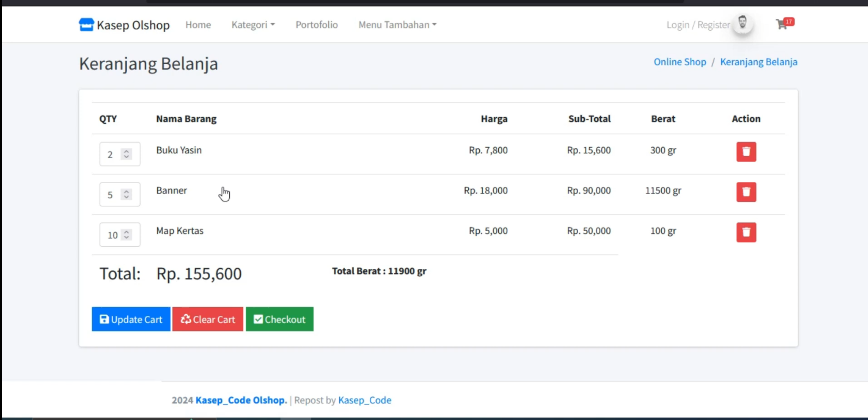Click the Rp. 5,000 price cell
This screenshot has width=868, height=420.
[x=488, y=231]
